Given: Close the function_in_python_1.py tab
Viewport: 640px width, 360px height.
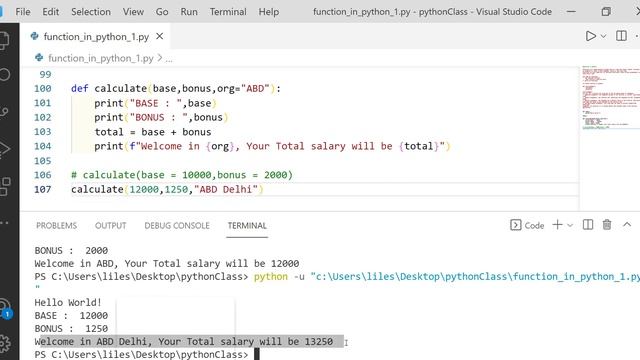Looking at the screenshot, I should click(x=160, y=36).
